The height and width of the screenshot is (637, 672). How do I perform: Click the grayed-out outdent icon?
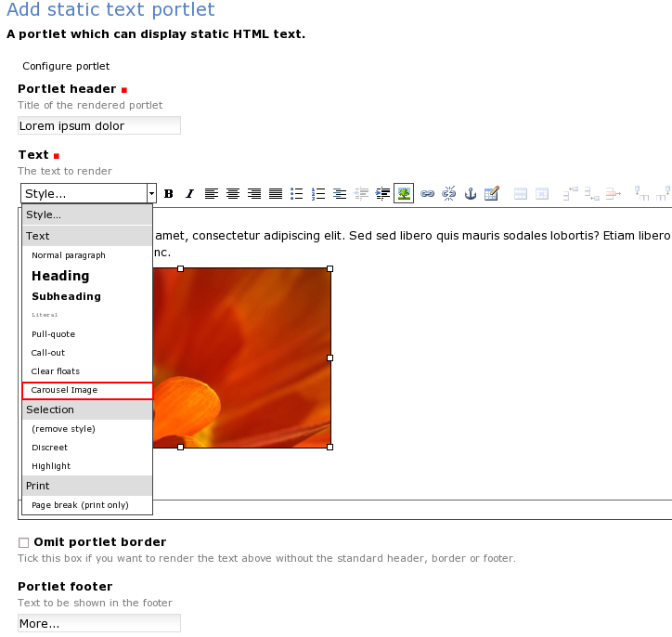361,194
